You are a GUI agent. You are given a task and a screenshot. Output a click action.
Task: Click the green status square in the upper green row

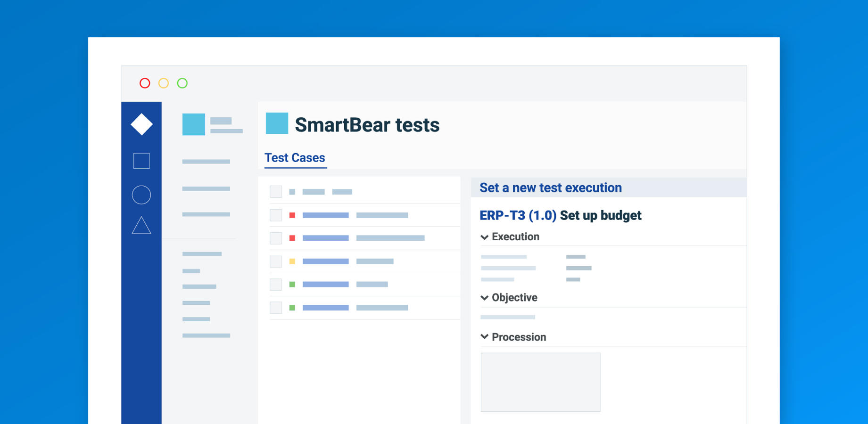292,285
